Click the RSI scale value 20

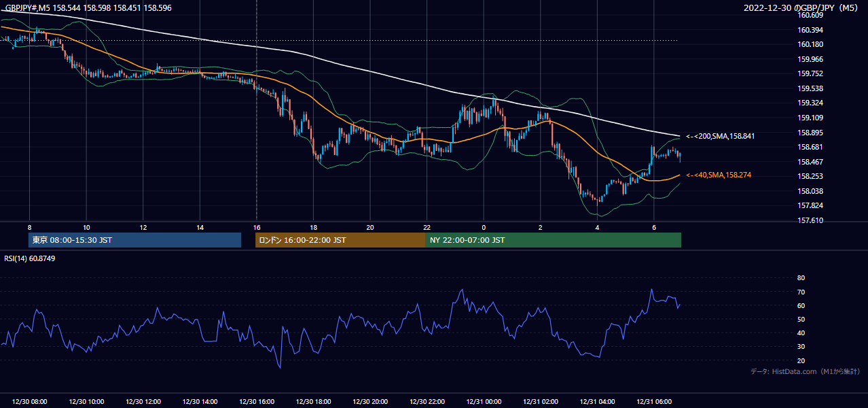[801, 360]
